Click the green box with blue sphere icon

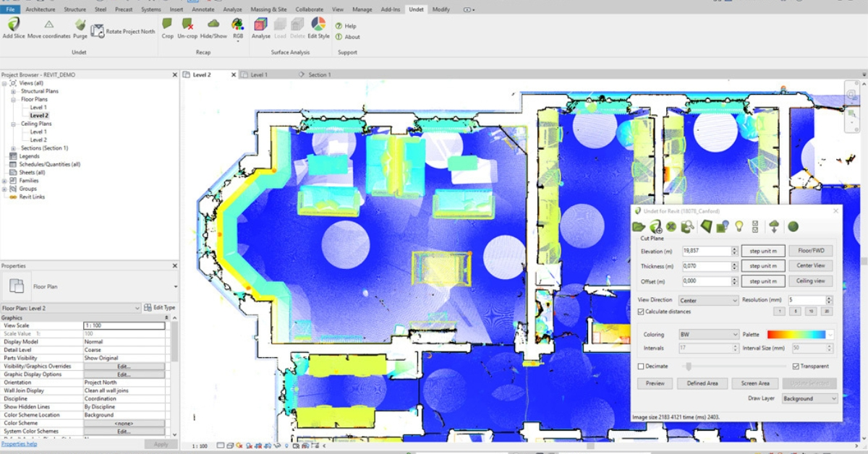tap(722, 226)
